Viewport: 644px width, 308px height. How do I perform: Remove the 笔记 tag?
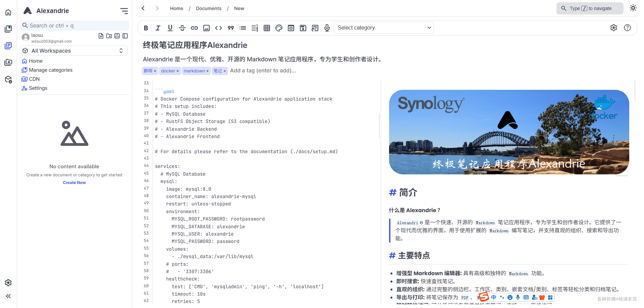(x=225, y=71)
